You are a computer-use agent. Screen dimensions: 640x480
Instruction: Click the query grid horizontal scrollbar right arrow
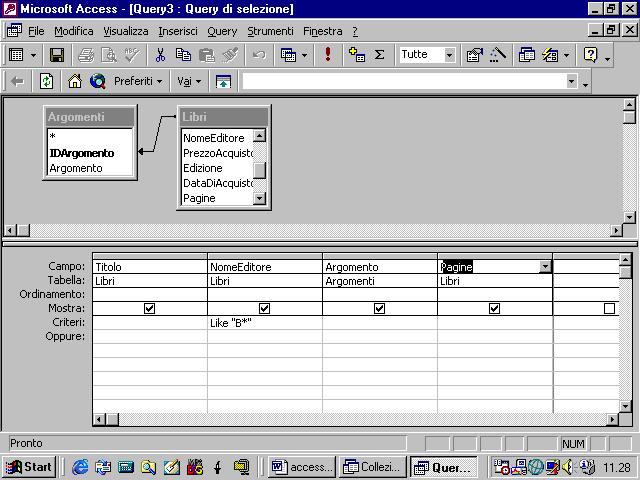[x=611, y=419]
